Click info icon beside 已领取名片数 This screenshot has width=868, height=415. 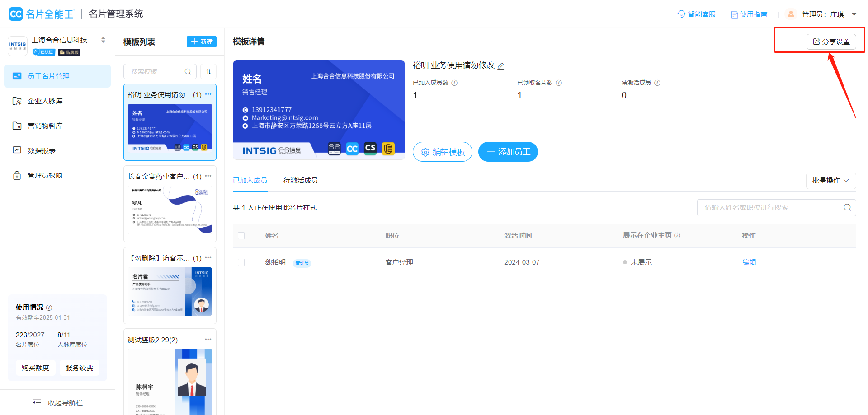click(x=559, y=83)
